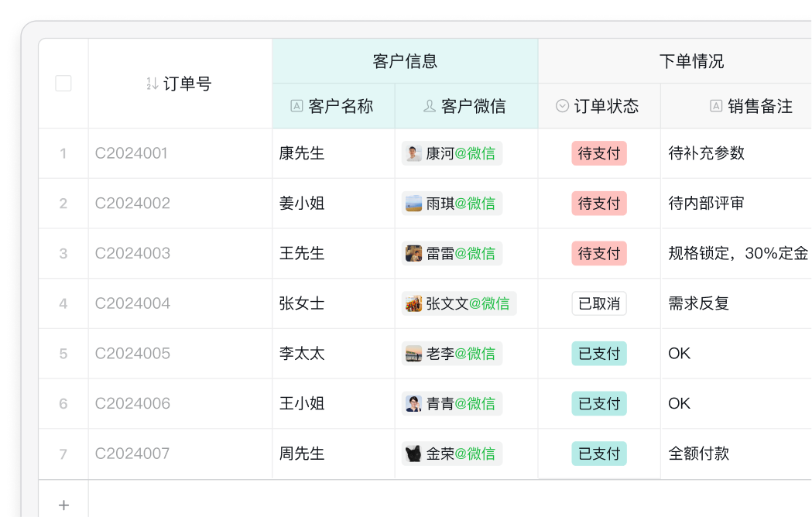Click the 雨琪@微信 contact chip
The width and height of the screenshot is (812, 517).
pyautogui.click(x=451, y=204)
